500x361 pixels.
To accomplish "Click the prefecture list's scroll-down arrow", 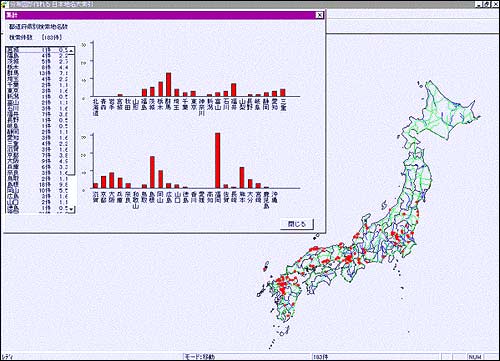I will (71, 209).
